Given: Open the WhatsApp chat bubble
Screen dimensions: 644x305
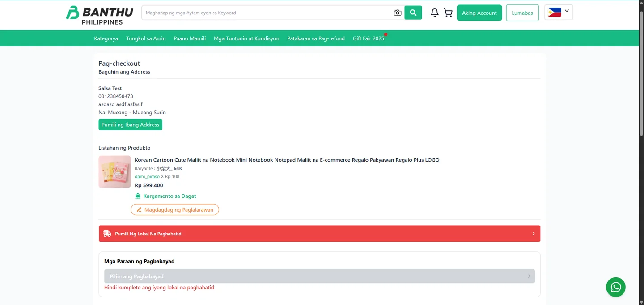Looking at the screenshot, I should [x=616, y=287].
